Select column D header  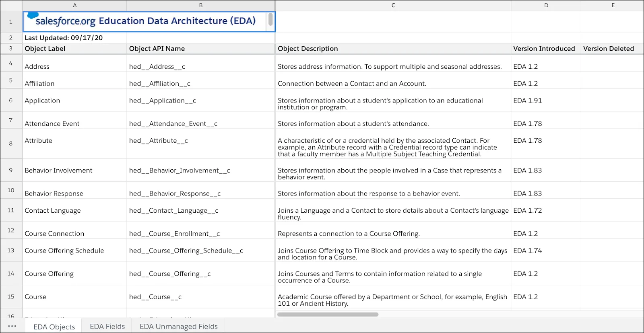[546, 5]
